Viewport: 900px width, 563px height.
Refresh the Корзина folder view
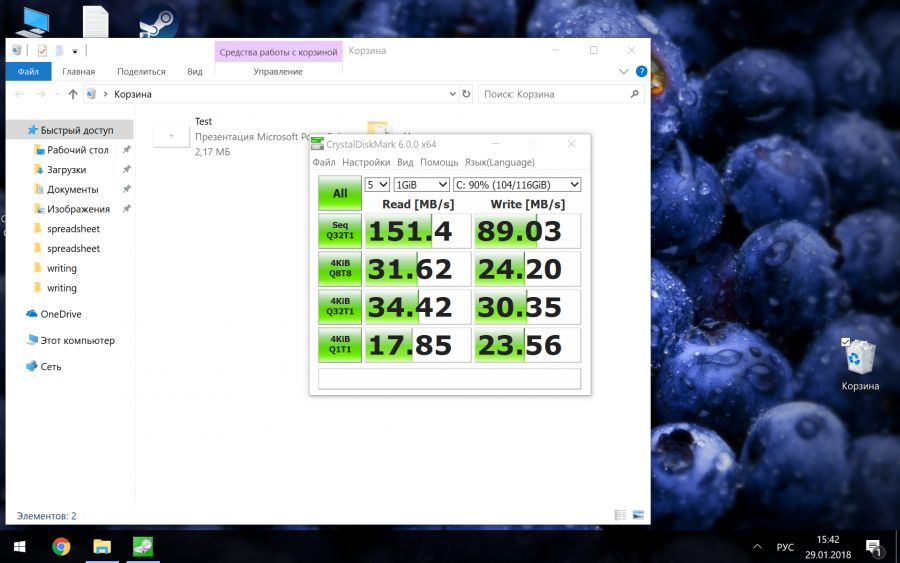coord(465,94)
